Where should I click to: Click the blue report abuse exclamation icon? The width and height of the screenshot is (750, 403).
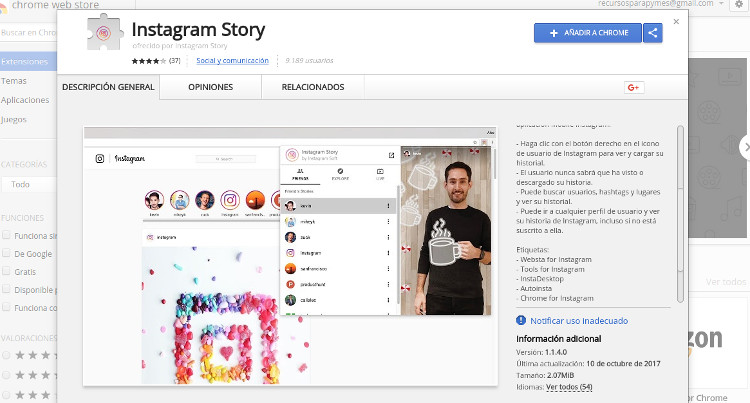click(x=521, y=320)
